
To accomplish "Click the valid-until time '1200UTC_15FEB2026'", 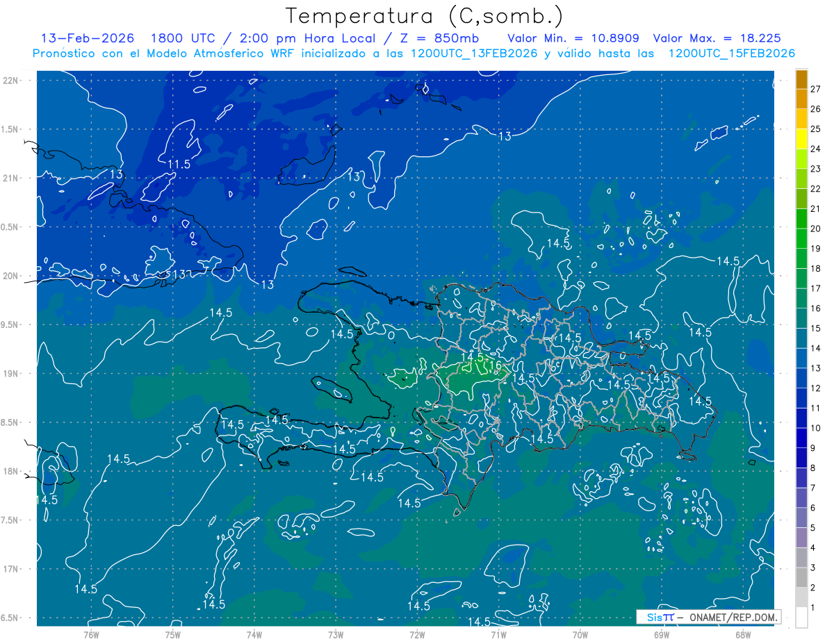I will (x=731, y=53).
